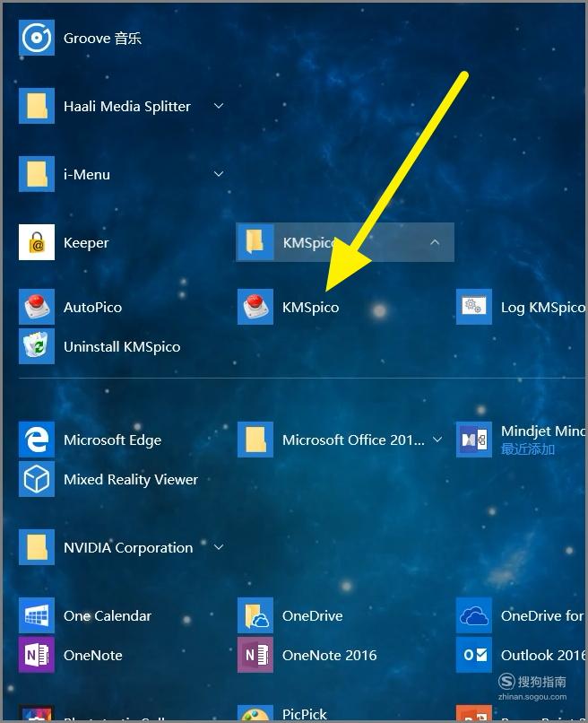The height and width of the screenshot is (723, 588).
Task: Collapse the KMSpico folder chevron
Action: click(x=435, y=242)
